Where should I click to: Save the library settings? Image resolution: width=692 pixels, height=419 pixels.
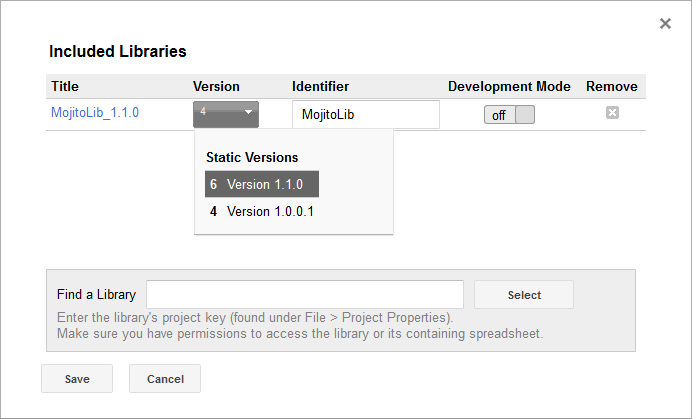(x=77, y=379)
